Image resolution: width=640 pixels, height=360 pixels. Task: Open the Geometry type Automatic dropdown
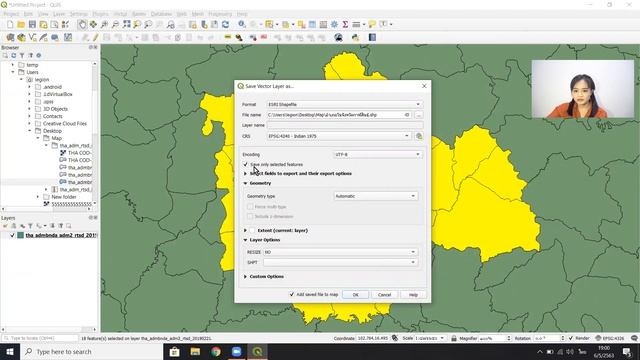[376, 196]
